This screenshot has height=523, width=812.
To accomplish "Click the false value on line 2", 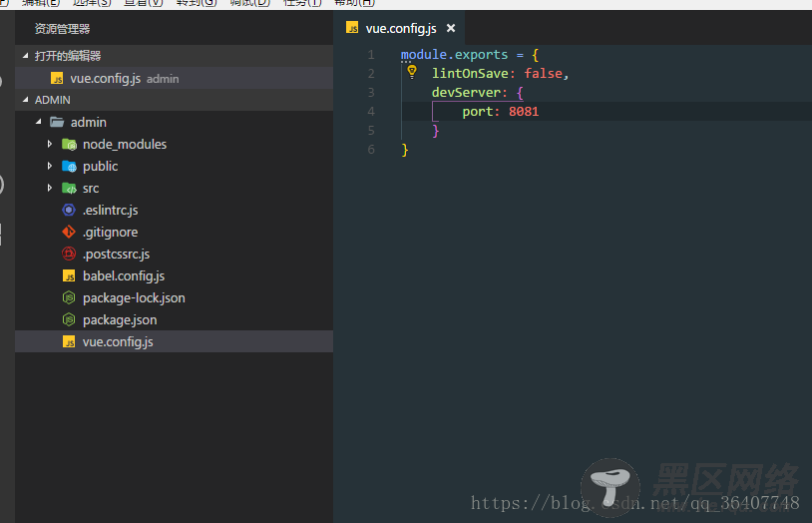I will point(543,74).
